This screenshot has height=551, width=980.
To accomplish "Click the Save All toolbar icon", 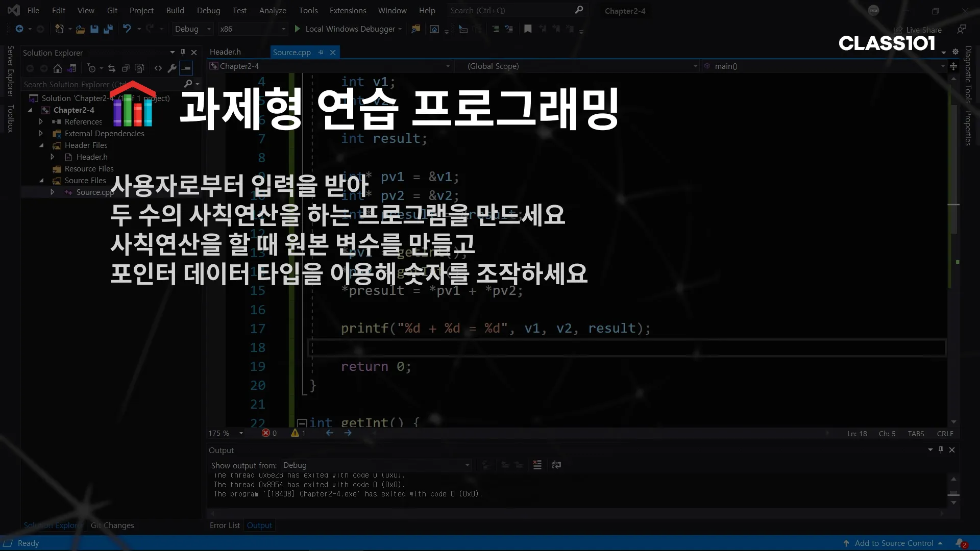I will pyautogui.click(x=108, y=29).
